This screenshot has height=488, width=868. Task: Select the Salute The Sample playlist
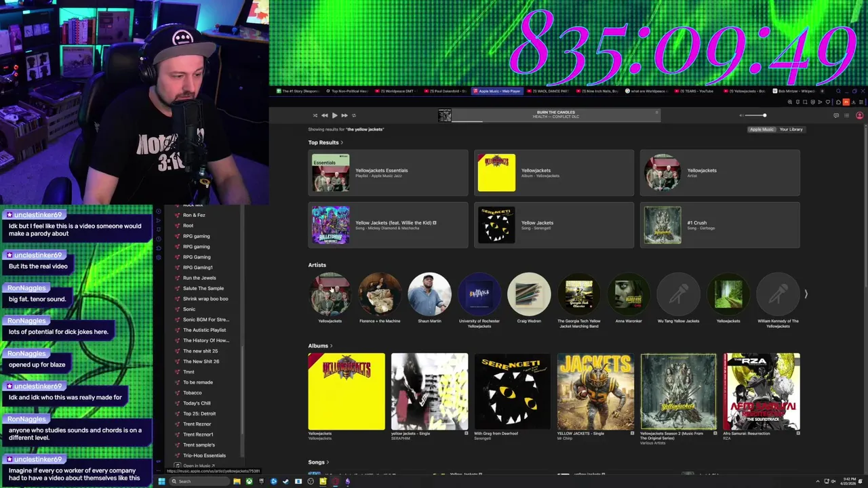click(203, 288)
